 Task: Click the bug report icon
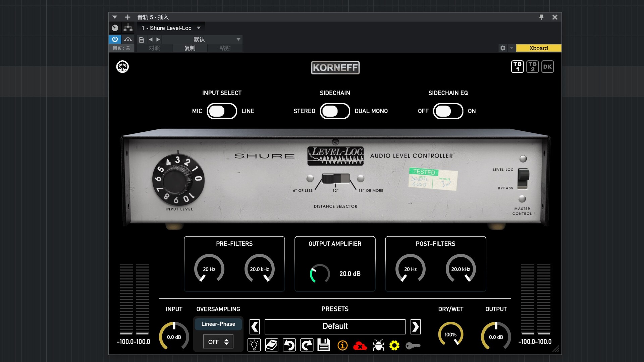[378, 345]
